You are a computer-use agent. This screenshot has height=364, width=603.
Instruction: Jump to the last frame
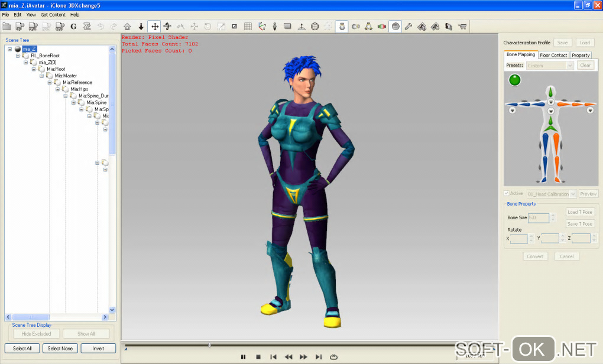tap(319, 357)
